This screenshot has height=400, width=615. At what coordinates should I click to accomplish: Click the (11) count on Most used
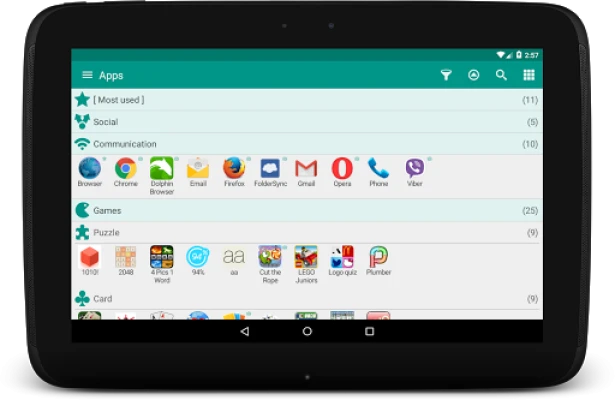tap(530, 100)
